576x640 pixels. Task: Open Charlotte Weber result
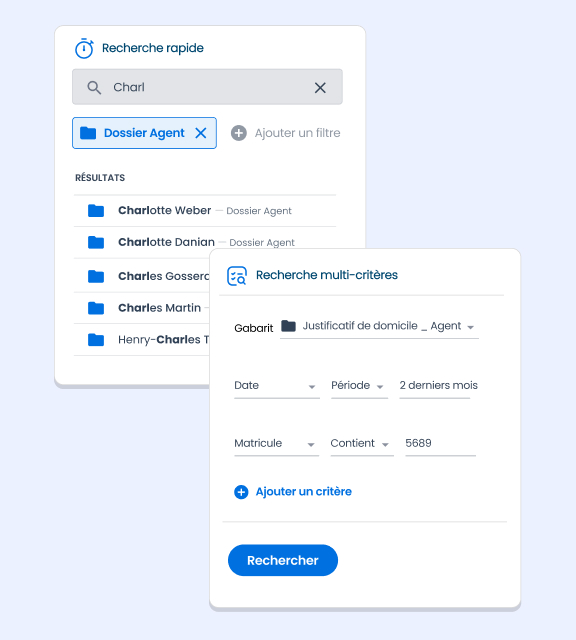[205, 211]
